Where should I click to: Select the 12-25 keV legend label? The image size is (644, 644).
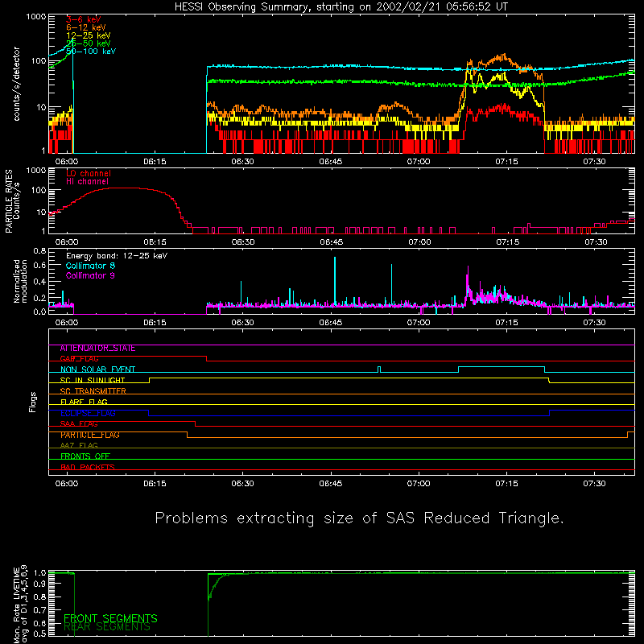click(x=89, y=35)
